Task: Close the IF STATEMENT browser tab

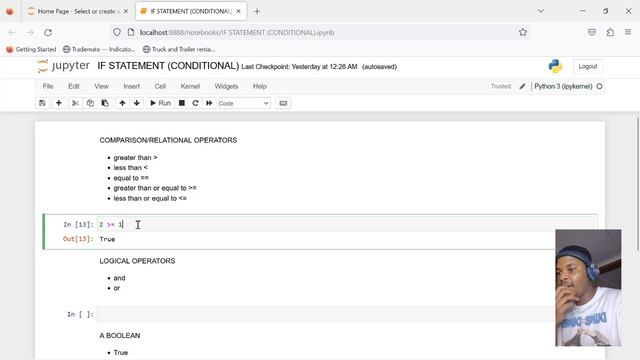Action: coord(238,11)
